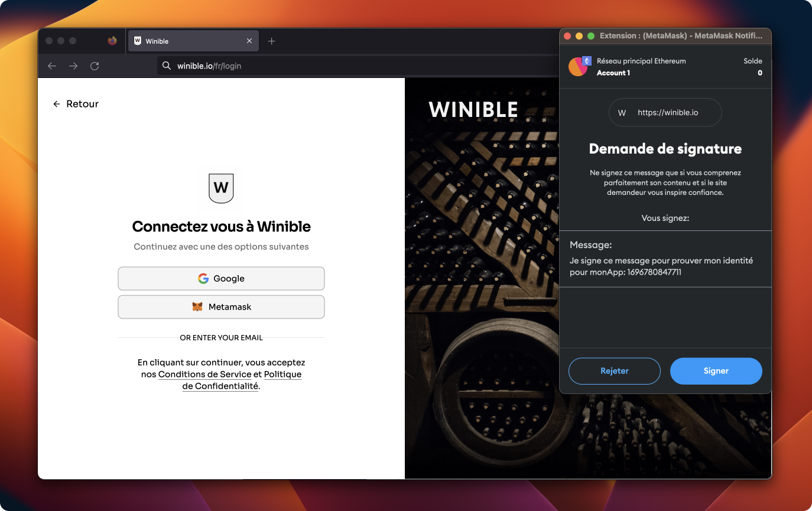Click the Connectez vous à Winible heading

(222, 227)
